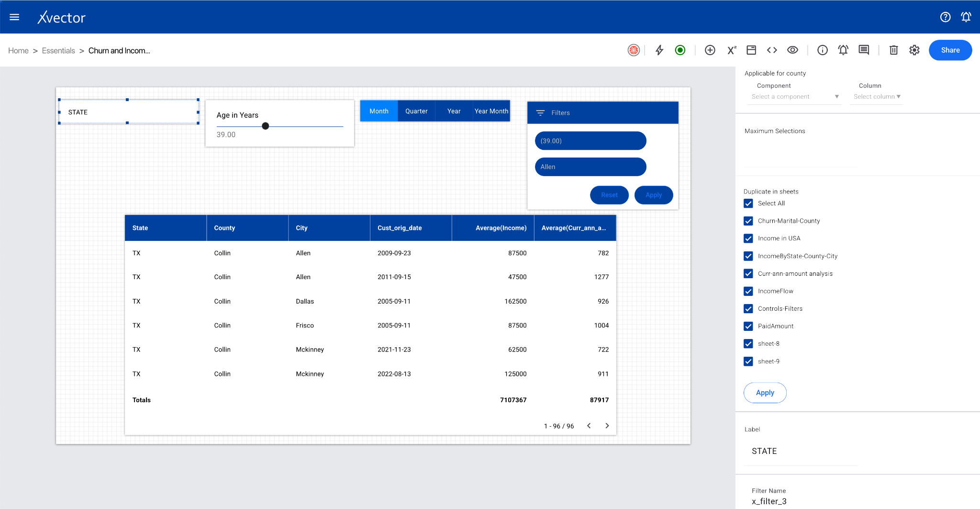Toggle the sheet-8 checkbox
980x509 pixels.
748,344
